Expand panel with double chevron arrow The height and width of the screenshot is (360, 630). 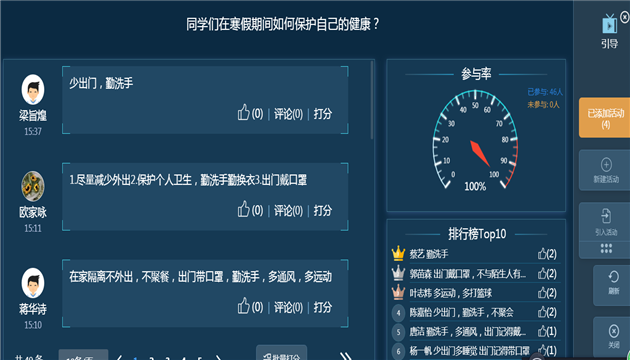tap(346, 356)
